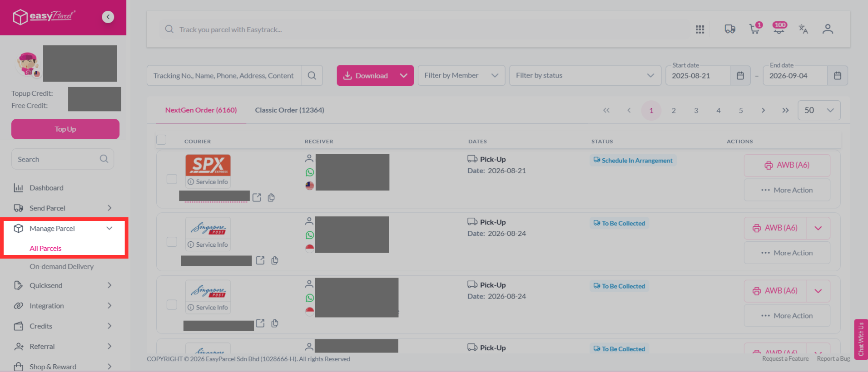Open More Action for SPX parcel
The image size is (868, 372).
point(787,190)
